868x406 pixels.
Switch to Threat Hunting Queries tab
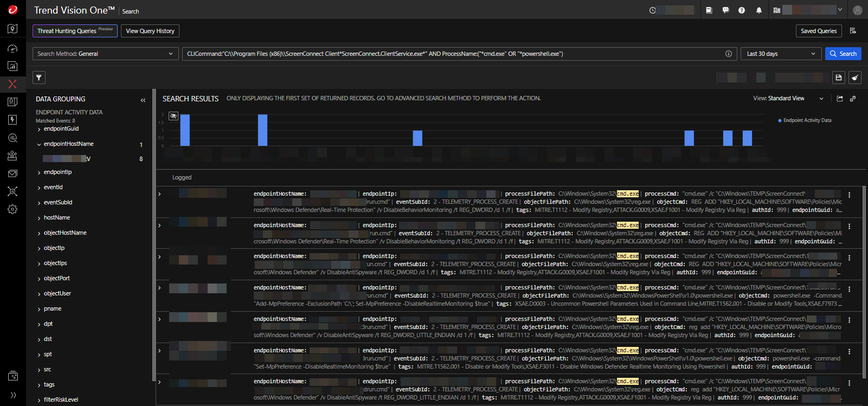pos(75,31)
